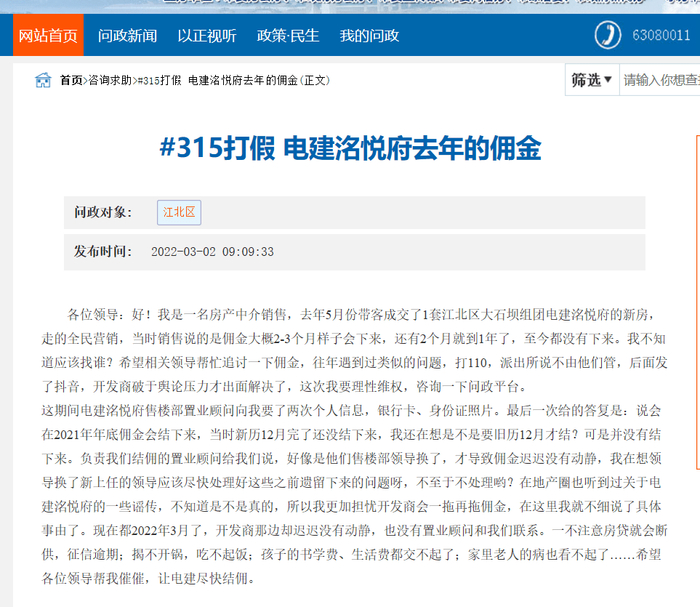Image resolution: width=700 pixels, height=607 pixels.
Task: Go to 首页 breadcrumb link
Action: coord(71,80)
